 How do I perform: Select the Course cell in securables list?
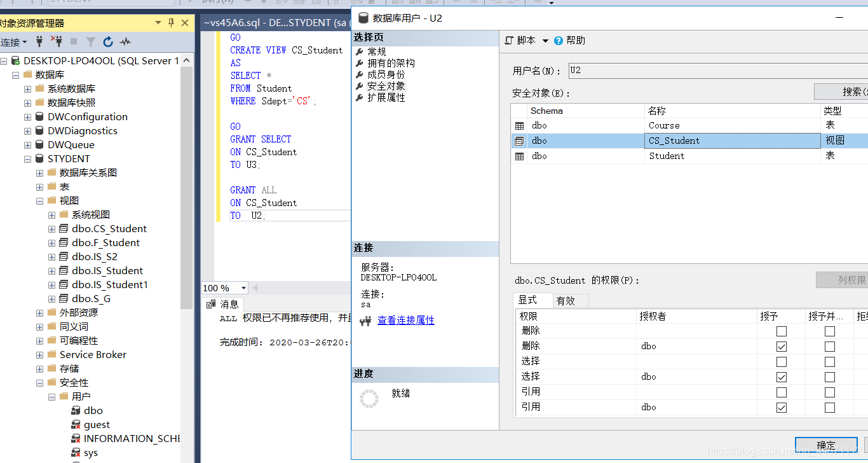coord(733,126)
